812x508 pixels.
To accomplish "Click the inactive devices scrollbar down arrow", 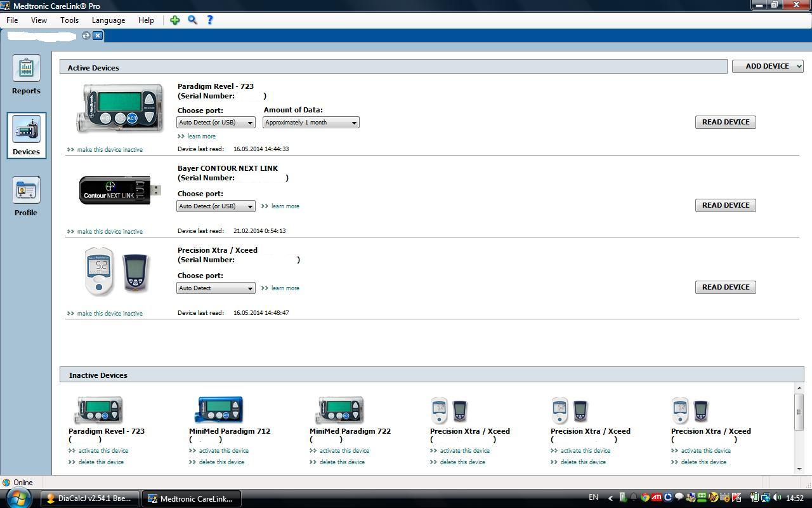I will point(799,469).
